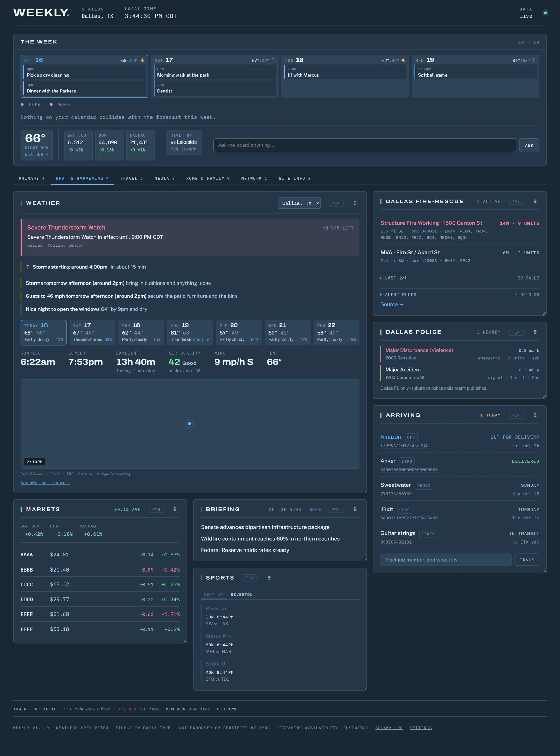Click the TRACK button
560x756 pixels.
[x=527, y=560]
